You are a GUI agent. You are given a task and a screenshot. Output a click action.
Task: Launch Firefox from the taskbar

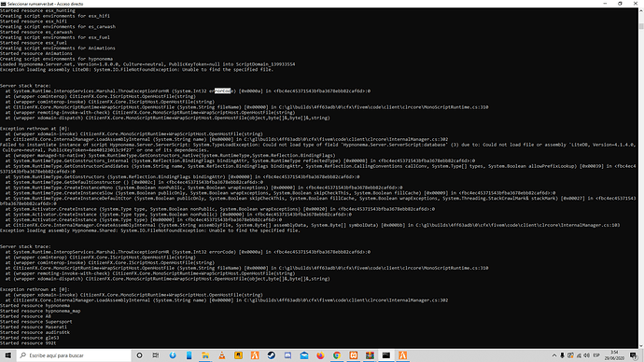coord(320,355)
